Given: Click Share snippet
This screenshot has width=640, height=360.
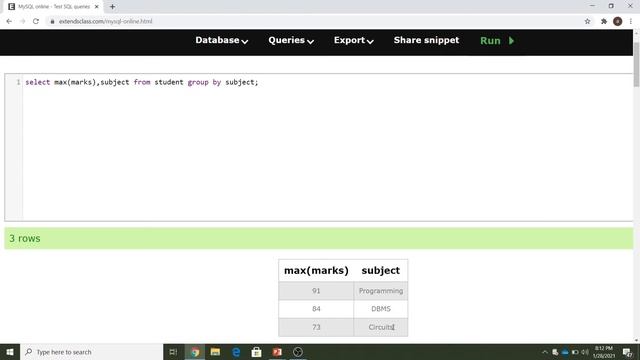Looking at the screenshot, I should point(426,40).
